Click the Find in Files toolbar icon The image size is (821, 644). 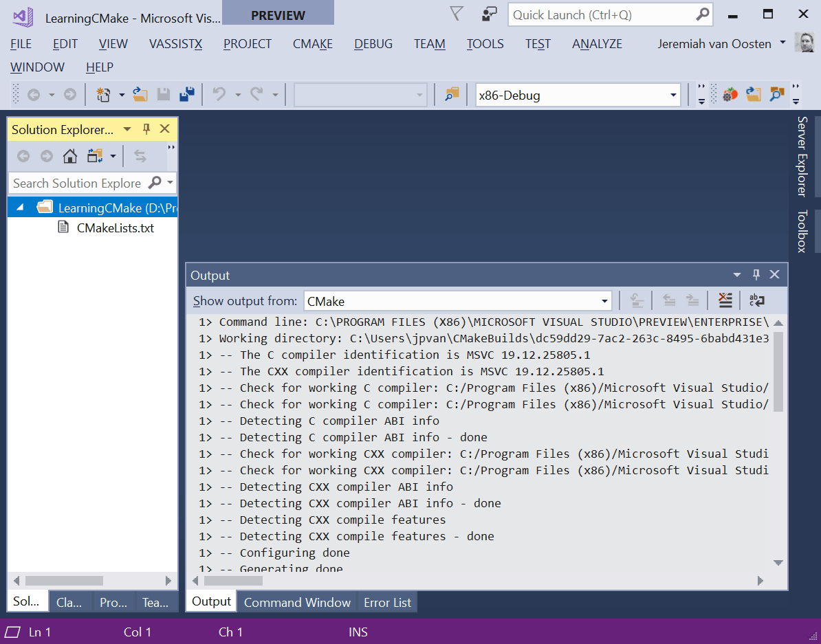coord(451,95)
